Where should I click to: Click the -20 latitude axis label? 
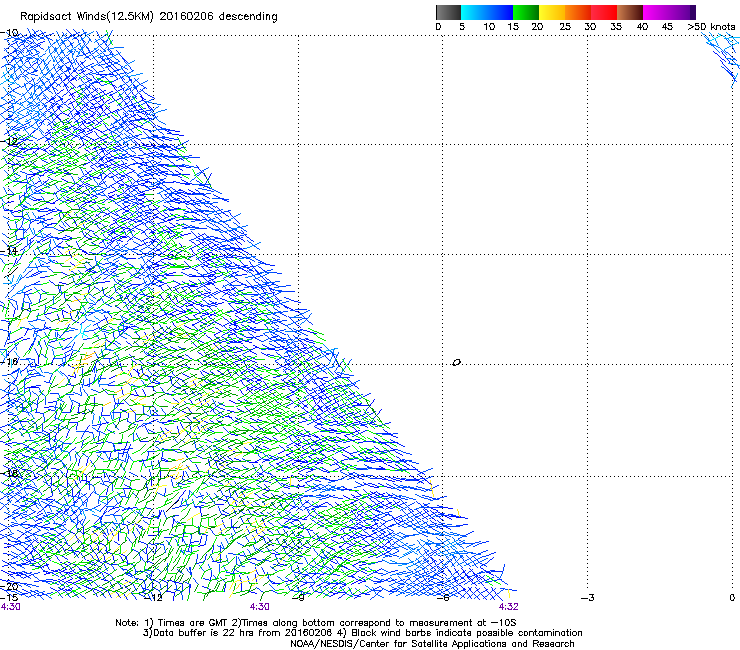(x=9, y=587)
